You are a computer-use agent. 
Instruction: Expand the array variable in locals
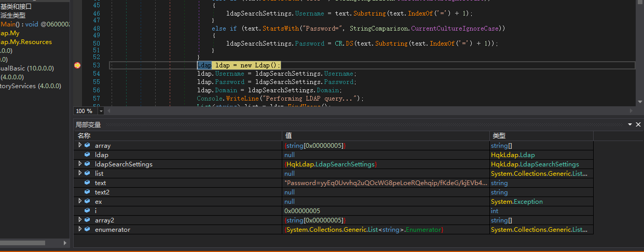click(80, 146)
